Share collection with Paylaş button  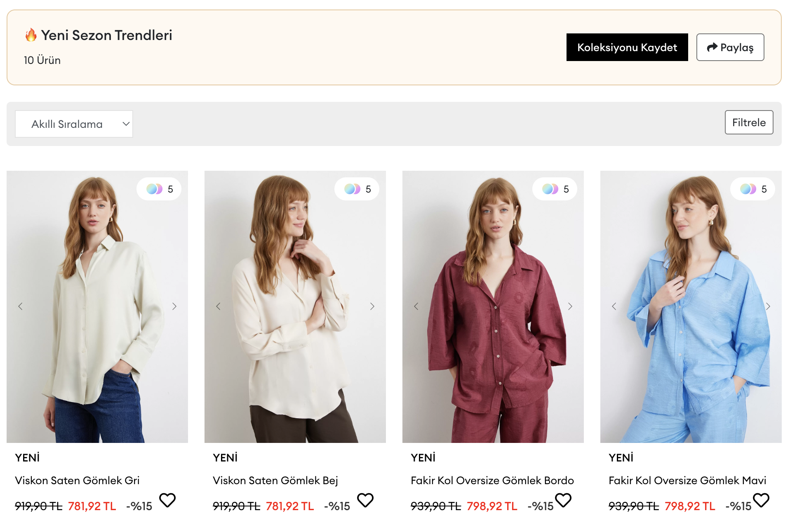click(x=730, y=47)
